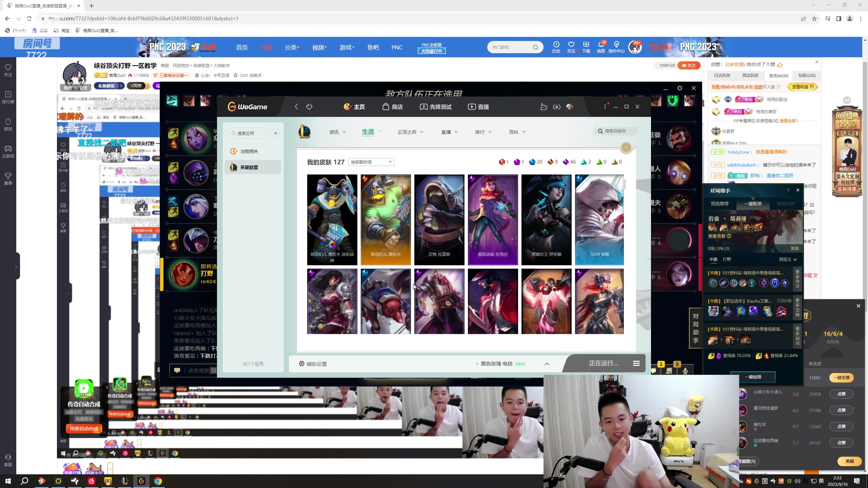Open Douyu 历史 history icon
The height and width of the screenshot is (488, 868).
click(556, 47)
